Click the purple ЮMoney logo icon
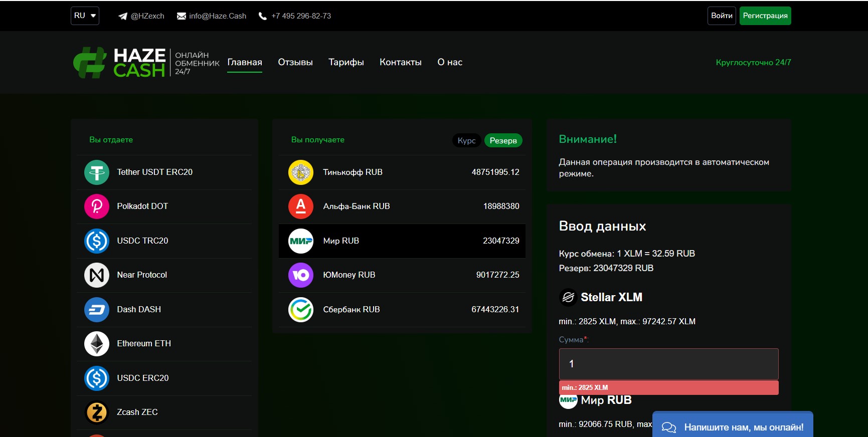Image resolution: width=868 pixels, height=437 pixels. click(x=301, y=275)
